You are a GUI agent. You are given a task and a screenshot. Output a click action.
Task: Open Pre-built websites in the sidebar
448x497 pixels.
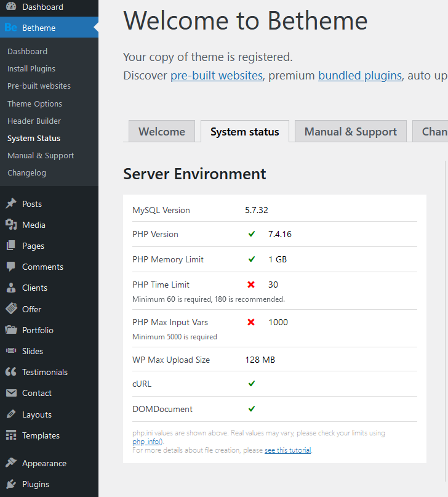(39, 86)
